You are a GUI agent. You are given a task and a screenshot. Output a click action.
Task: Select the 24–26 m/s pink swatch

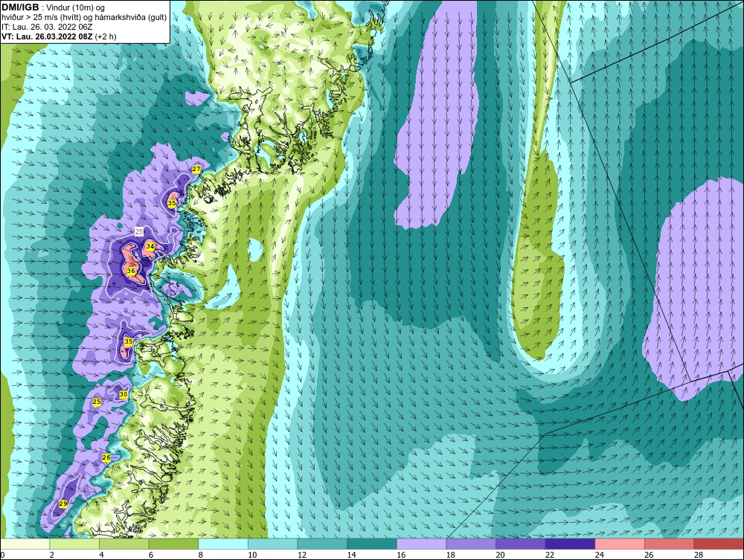click(x=620, y=544)
